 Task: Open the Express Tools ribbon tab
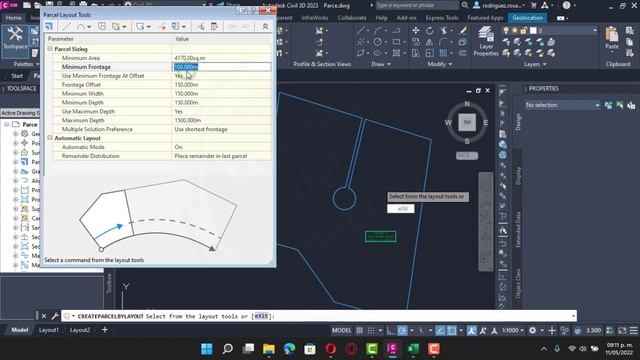[442, 18]
